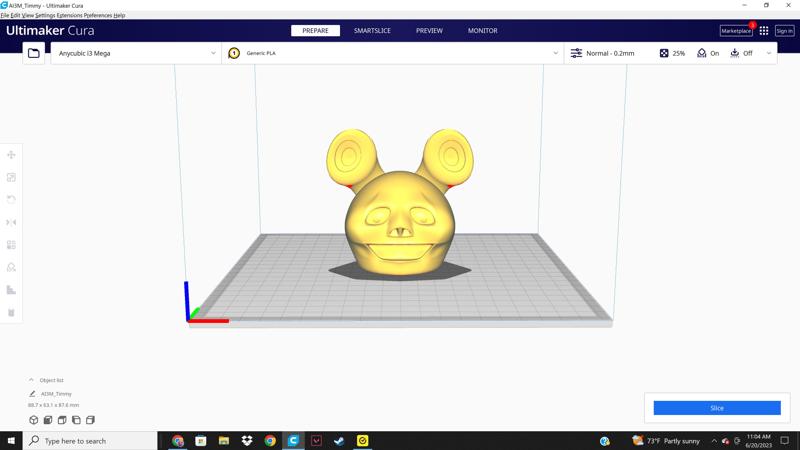The width and height of the screenshot is (800, 450).
Task: Switch to front view cube icon
Action: click(48, 420)
